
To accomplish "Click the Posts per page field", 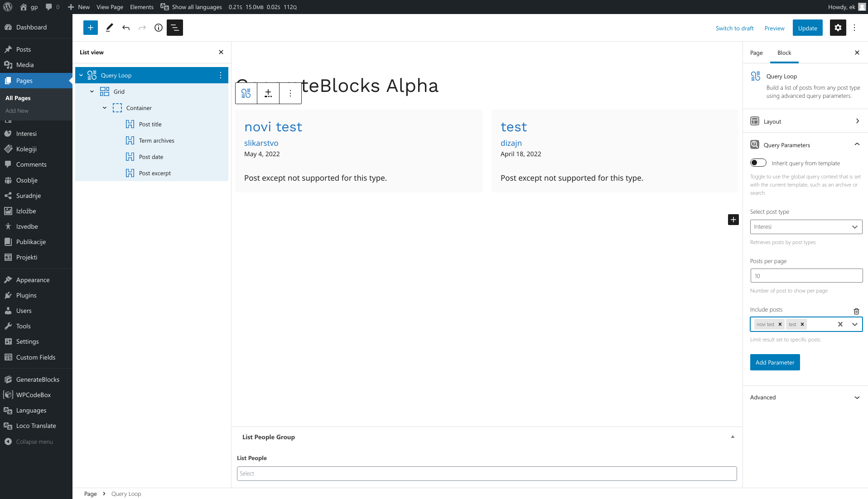I will point(806,276).
